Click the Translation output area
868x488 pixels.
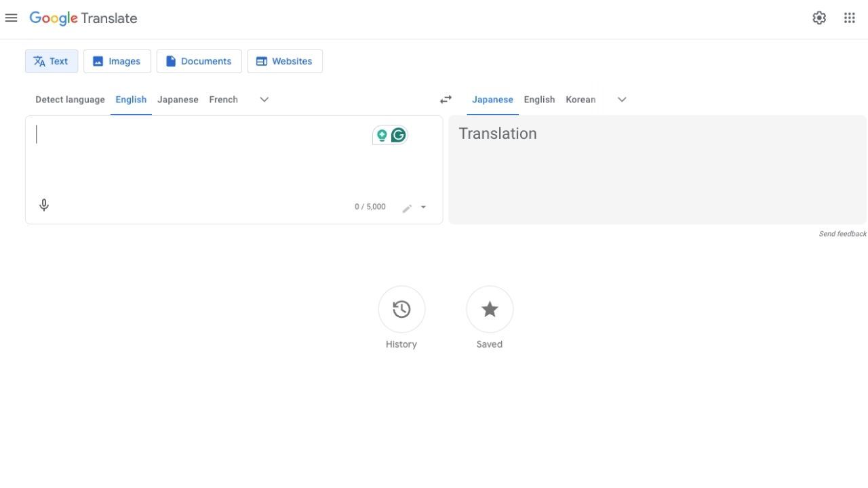click(657, 169)
